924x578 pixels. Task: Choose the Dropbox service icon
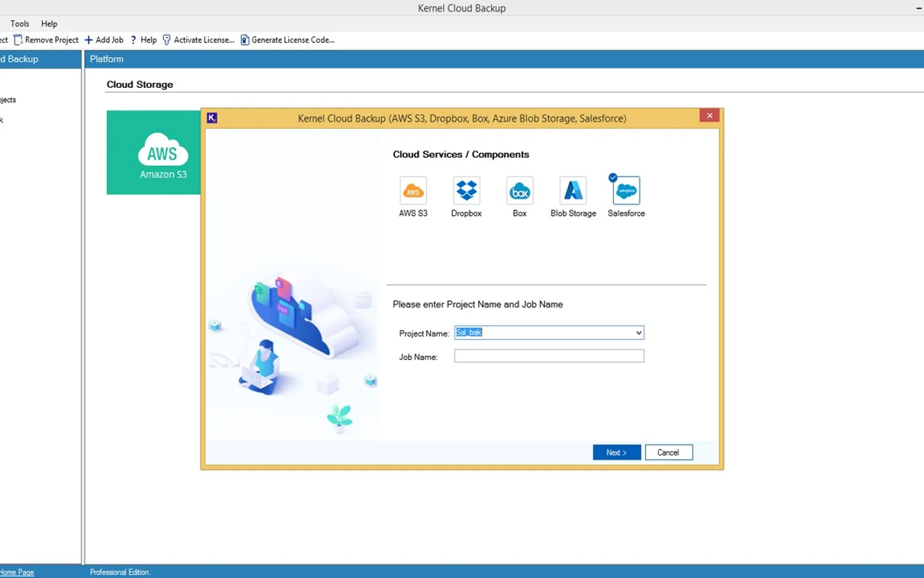pos(466,191)
